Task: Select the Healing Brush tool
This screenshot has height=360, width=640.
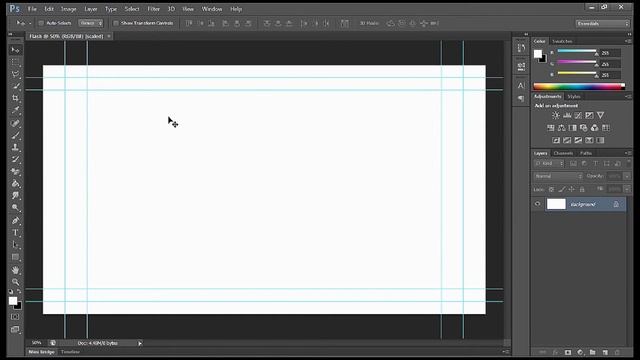Action: (15, 123)
